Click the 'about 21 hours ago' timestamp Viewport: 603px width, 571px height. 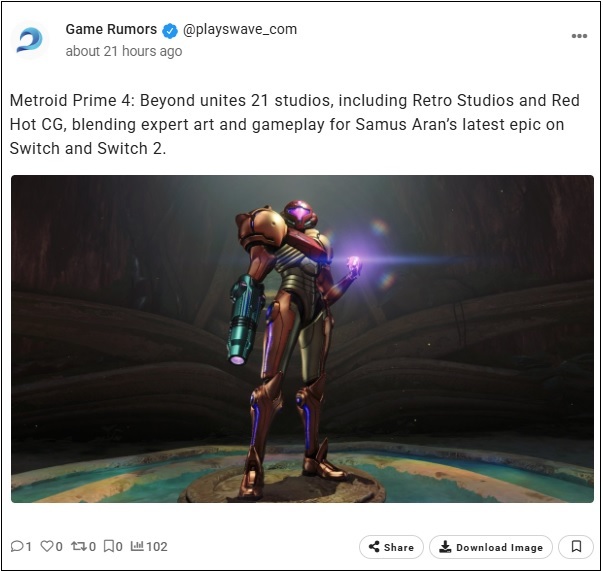[123, 51]
